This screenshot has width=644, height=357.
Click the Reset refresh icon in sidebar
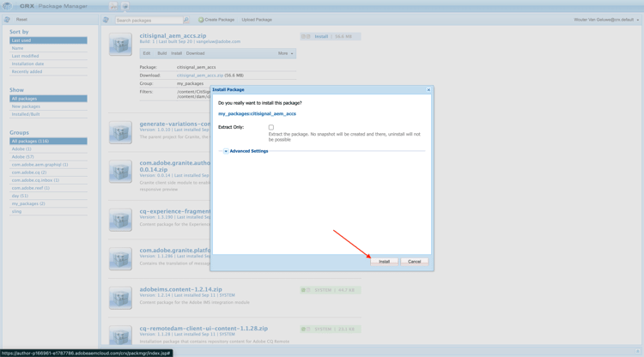coord(7,19)
